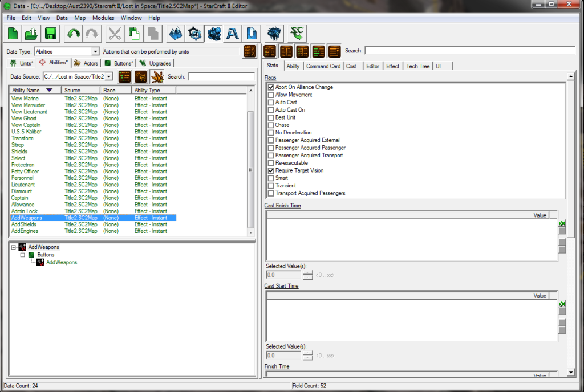
Task: Click fourth orange layout icon with green lines
Action: pos(318,51)
